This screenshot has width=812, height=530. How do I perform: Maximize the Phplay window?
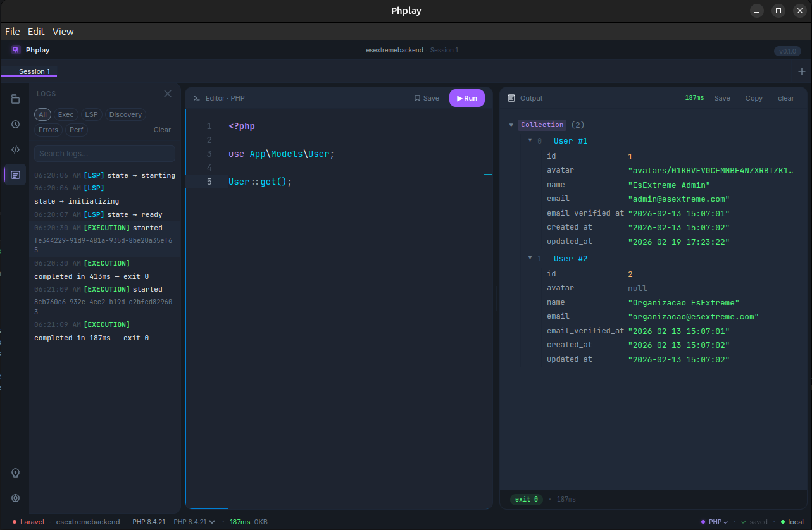point(778,11)
